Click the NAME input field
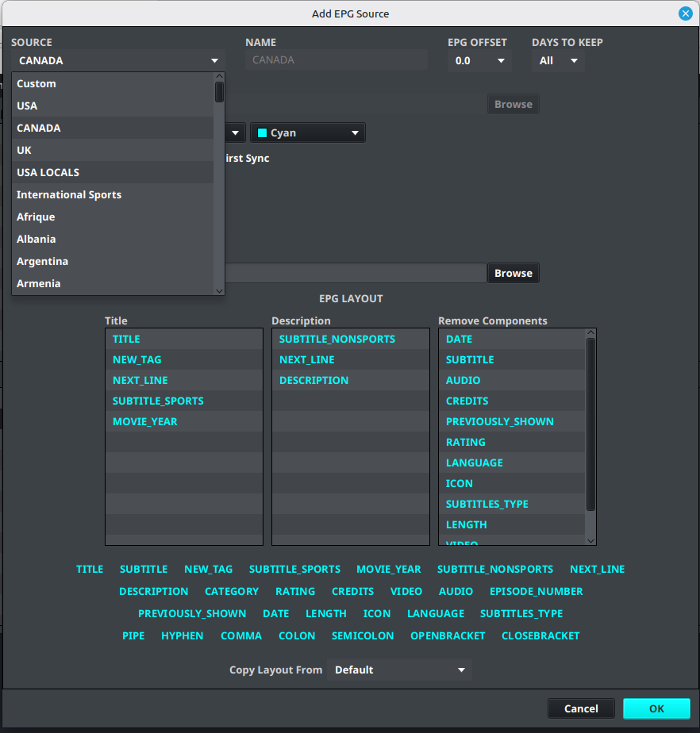The width and height of the screenshot is (700, 733). [x=337, y=59]
